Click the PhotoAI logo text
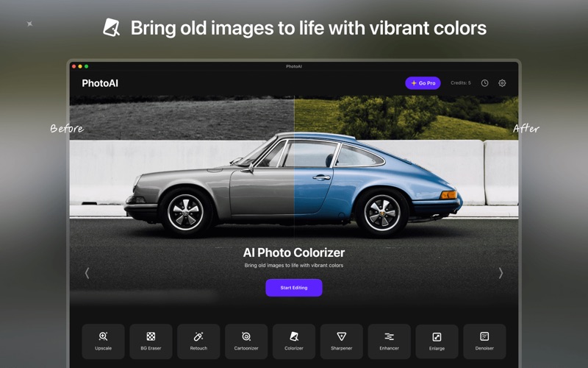 tap(100, 83)
